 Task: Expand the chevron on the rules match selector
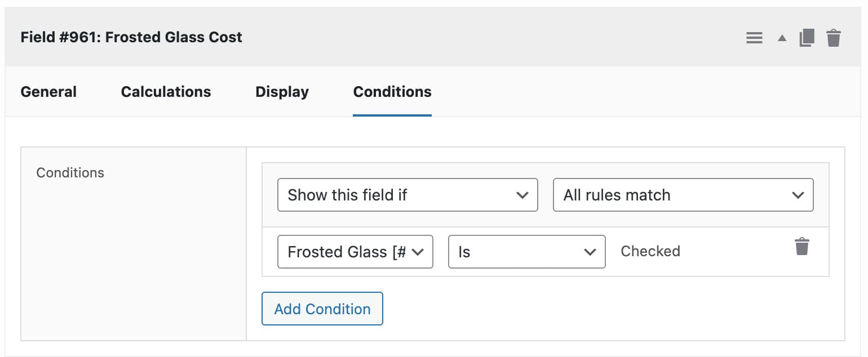pos(798,195)
